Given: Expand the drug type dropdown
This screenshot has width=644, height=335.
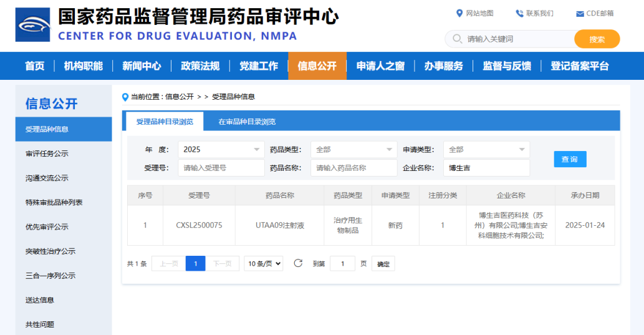Looking at the screenshot, I should point(353,150).
